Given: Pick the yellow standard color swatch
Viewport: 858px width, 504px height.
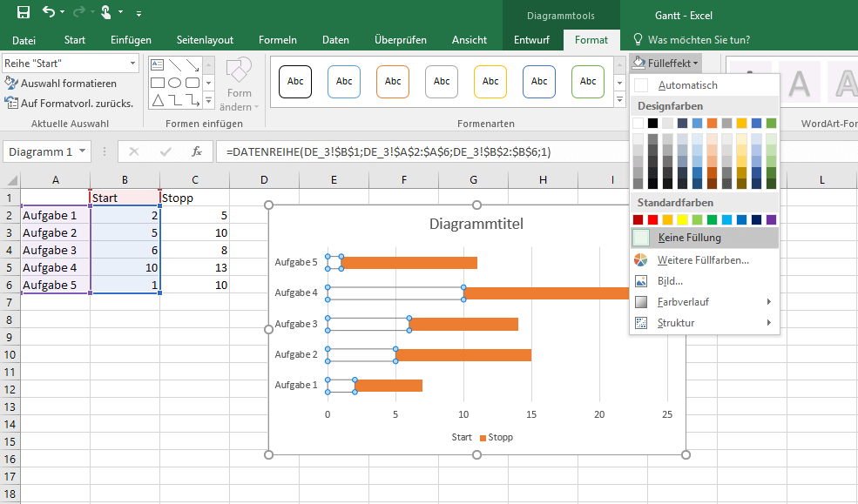Looking at the screenshot, I should point(682,219).
